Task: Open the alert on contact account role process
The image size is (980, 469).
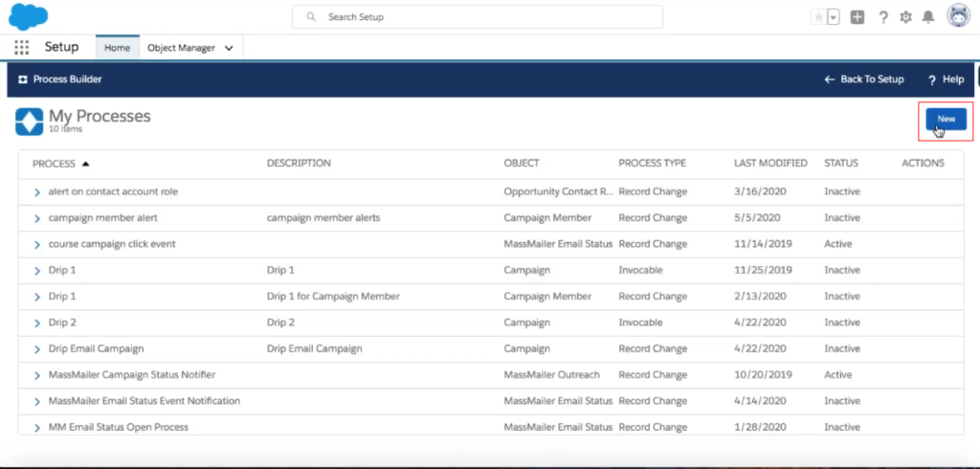Action: coord(113,191)
